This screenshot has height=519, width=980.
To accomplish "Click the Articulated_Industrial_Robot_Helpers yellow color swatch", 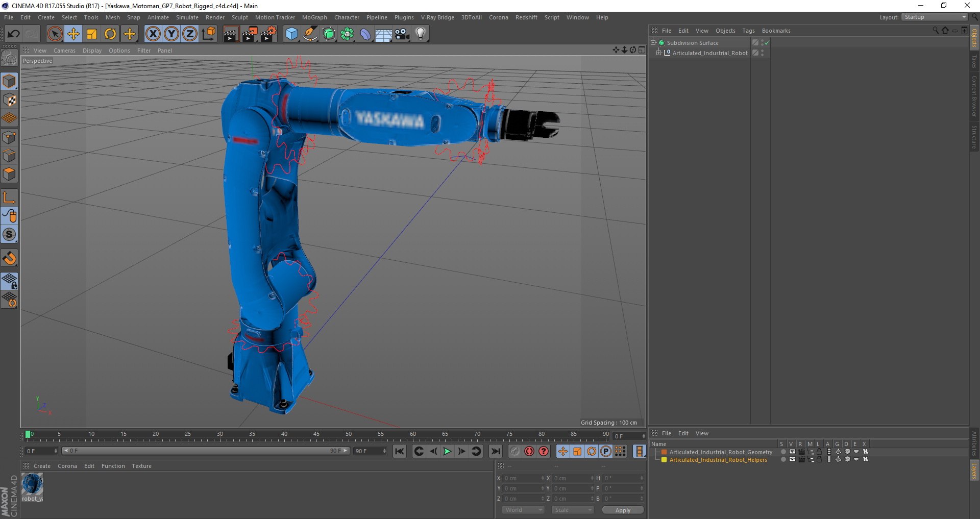I will (x=664, y=460).
